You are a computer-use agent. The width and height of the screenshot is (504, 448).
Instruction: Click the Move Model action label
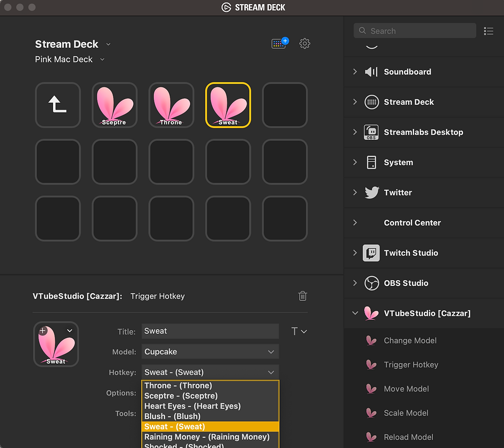click(406, 389)
